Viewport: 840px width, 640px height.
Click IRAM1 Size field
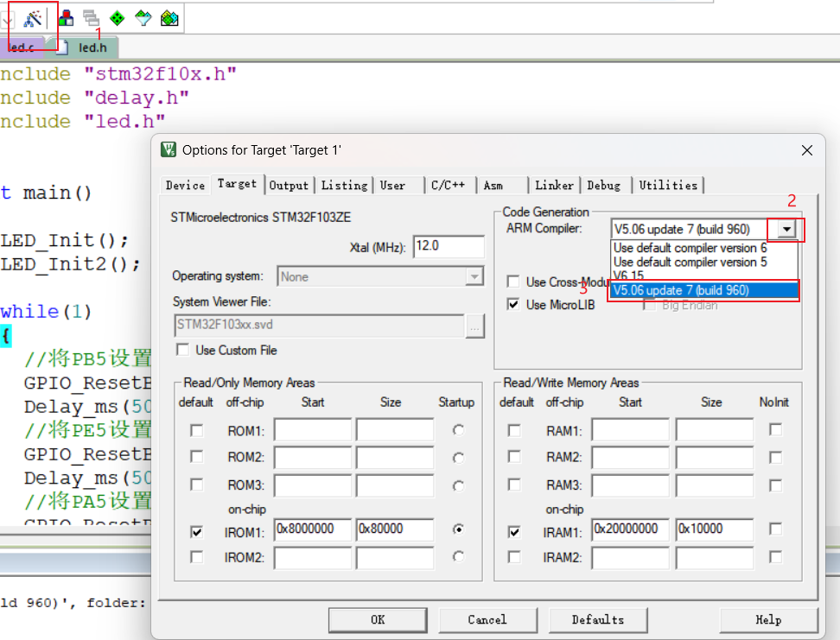pyautogui.click(x=714, y=529)
